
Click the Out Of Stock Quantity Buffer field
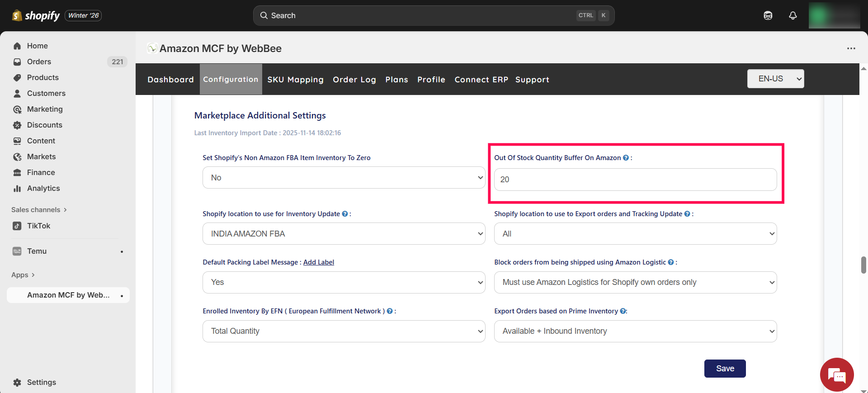click(x=635, y=180)
